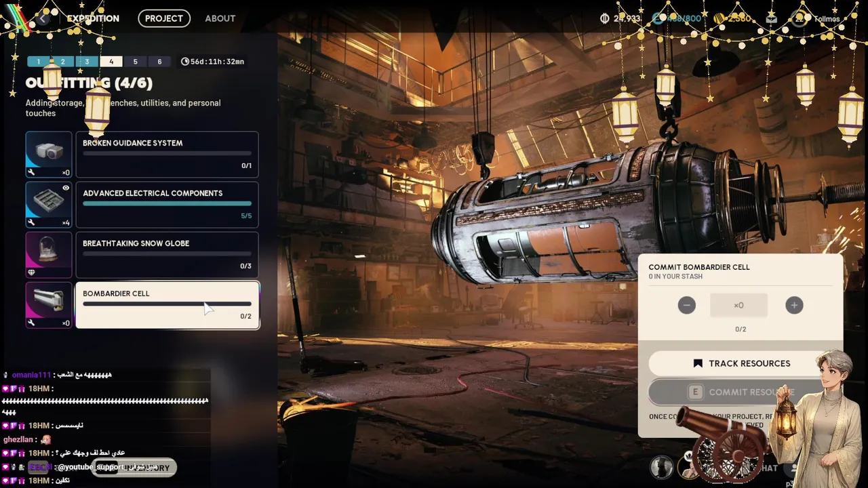Click the omania111 chat username

pyautogui.click(x=31, y=375)
